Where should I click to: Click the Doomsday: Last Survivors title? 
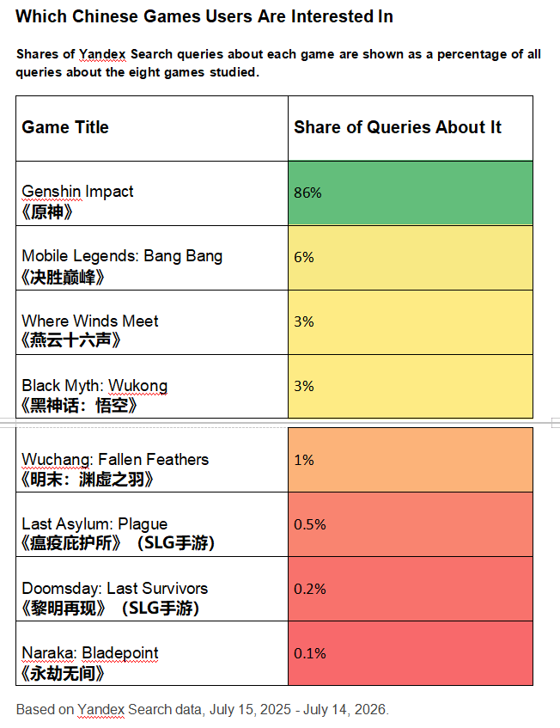tap(114, 588)
